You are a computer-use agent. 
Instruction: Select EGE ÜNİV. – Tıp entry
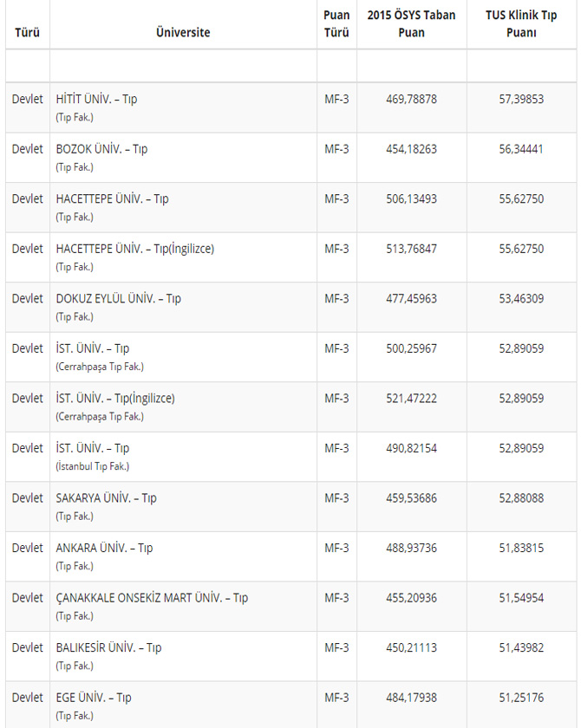[x=94, y=698]
